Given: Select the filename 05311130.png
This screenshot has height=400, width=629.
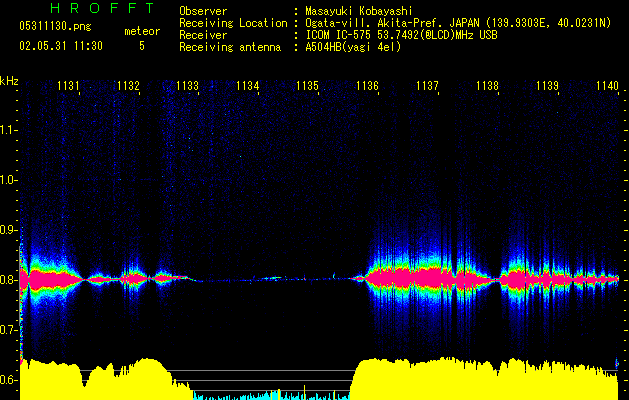Looking at the screenshot, I should [55, 27].
